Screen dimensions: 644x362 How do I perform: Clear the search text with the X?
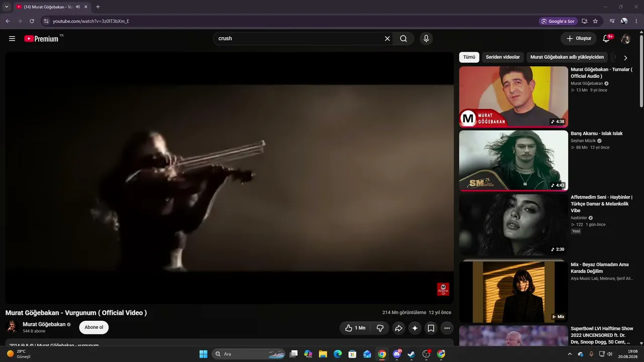tap(387, 39)
